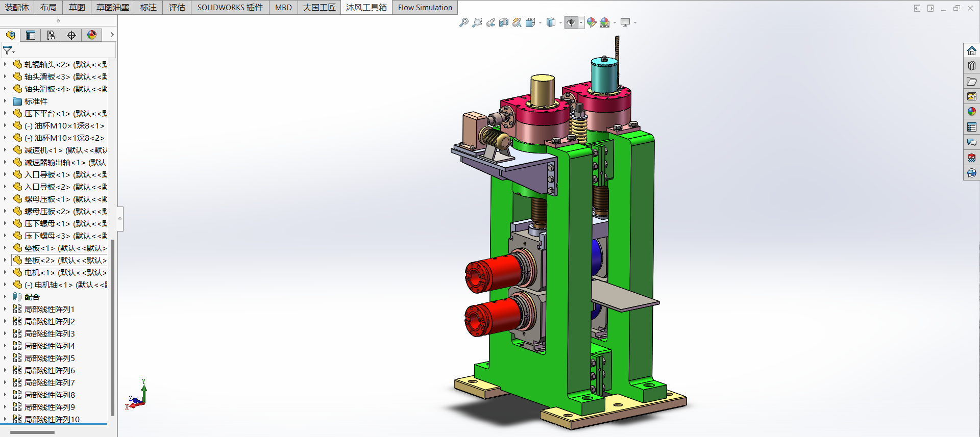The image size is (980, 437).
Task: Open the SOLIDWORKS Forum pane
Action: click(x=971, y=142)
